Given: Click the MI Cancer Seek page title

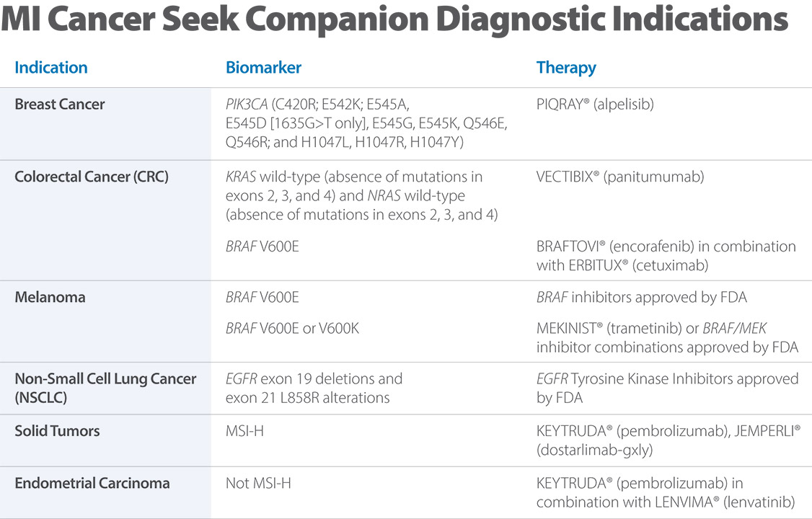Looking at the screenshot, I should click(x=394, y=21).
